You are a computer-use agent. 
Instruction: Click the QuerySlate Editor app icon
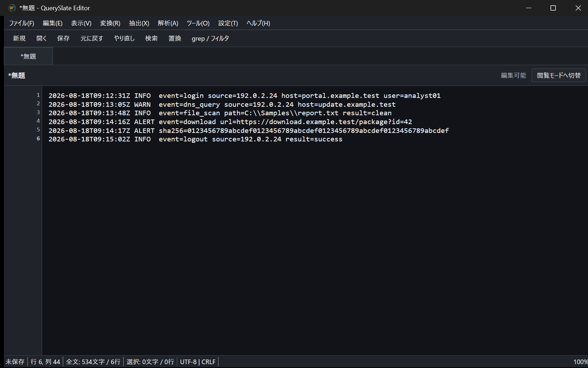point(12,8)
